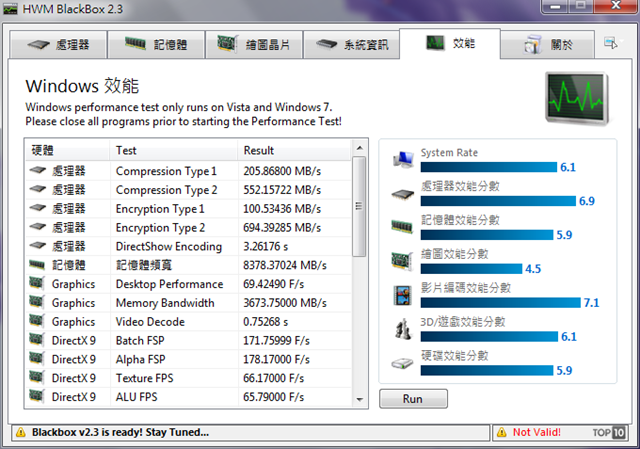Click the chip icon in Compression Type 1 row
This screenshot has width=640, height=449.
coord(38,170)
